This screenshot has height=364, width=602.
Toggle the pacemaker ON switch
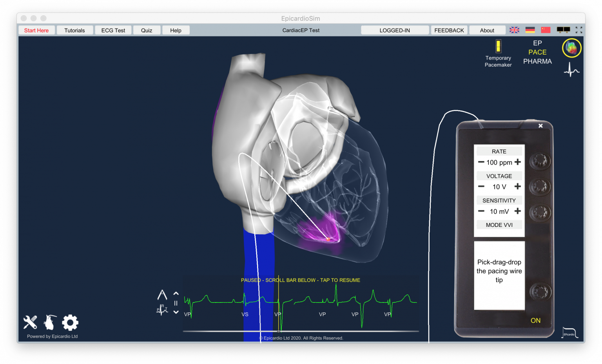click(x=536, y=321)
